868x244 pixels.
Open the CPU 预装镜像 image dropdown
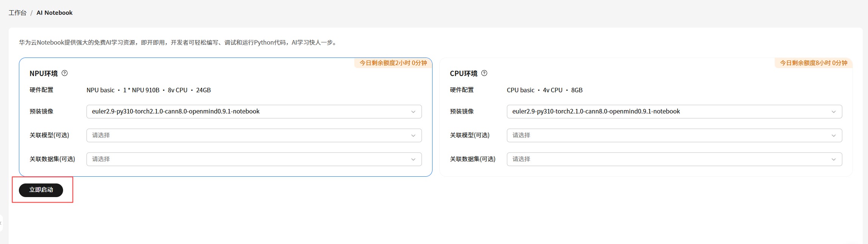669,112
